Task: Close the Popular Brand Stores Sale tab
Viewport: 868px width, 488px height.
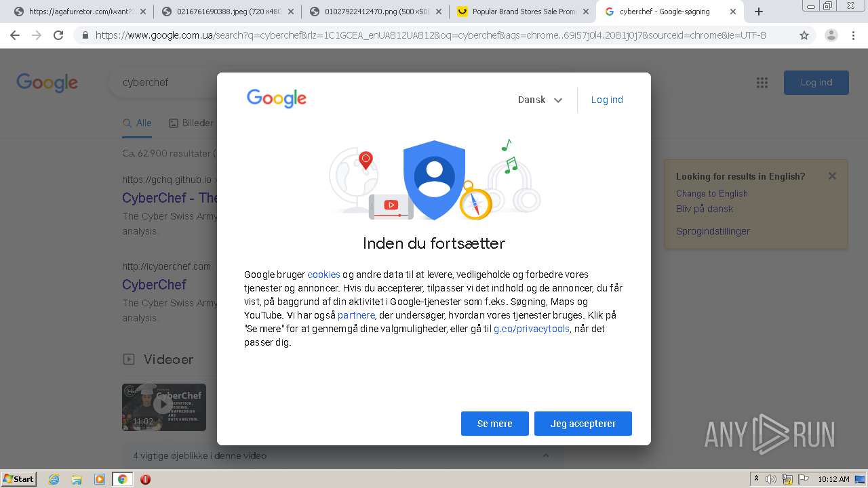Action: pyautogui.click(x=586, y=12)
